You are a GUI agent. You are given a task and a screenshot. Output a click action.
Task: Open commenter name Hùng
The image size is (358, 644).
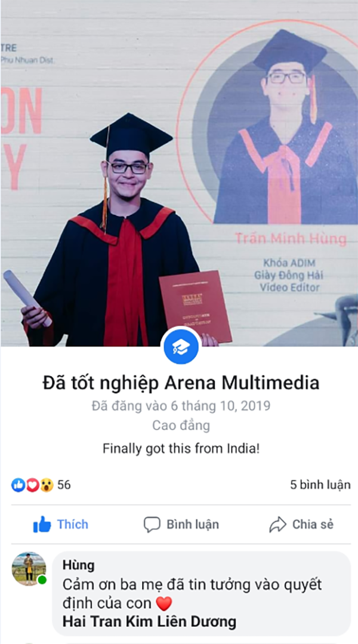(x=78, y=566)
